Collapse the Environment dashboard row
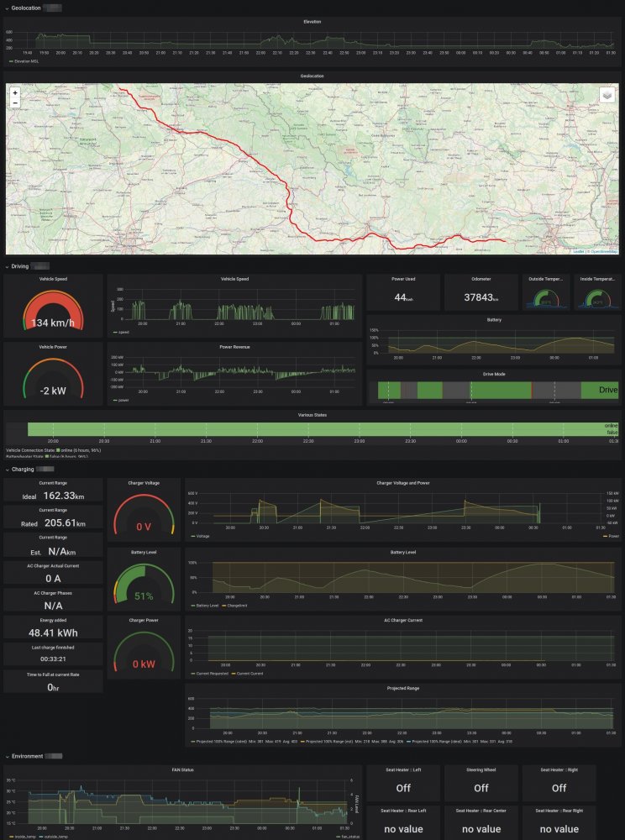The image size is (625, 840). coord(24,757)
